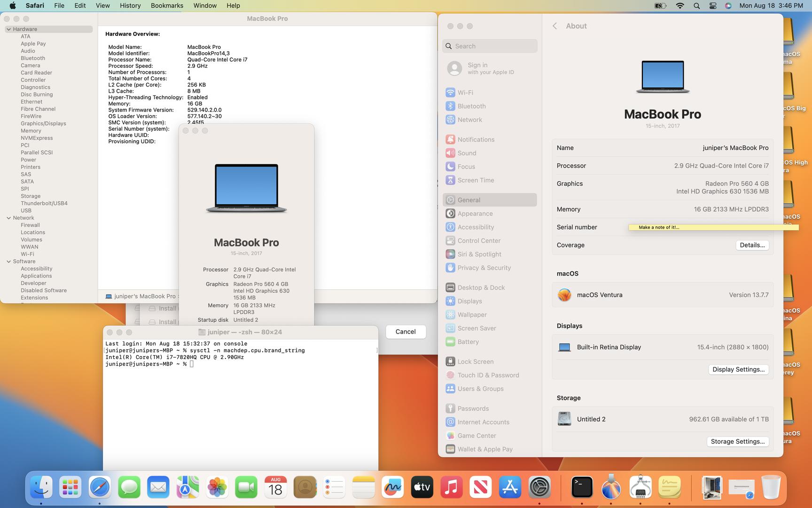Viewport: 812px width, 508px height.
Task: Open Calendar showing Aug 18
Action: (275, 487)
